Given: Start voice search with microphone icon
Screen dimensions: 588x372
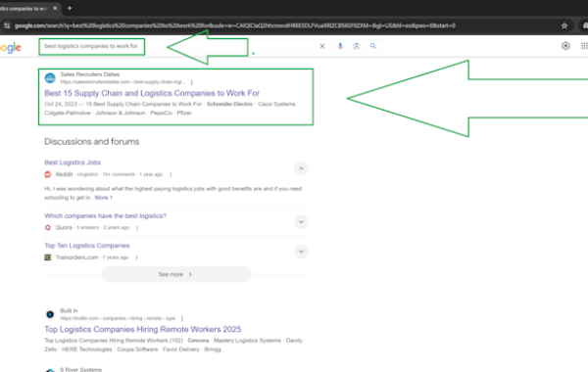Looking at the screenshot, I should tap(340, 46).
